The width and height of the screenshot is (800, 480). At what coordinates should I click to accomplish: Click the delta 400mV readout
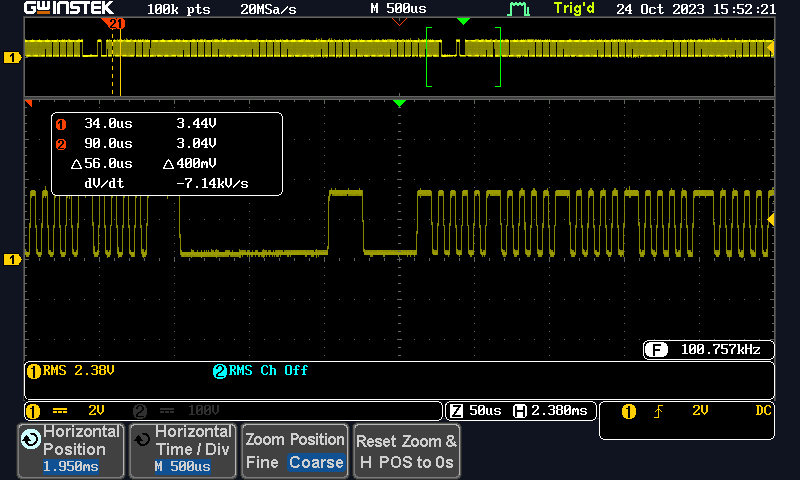(x=190, y=164)
